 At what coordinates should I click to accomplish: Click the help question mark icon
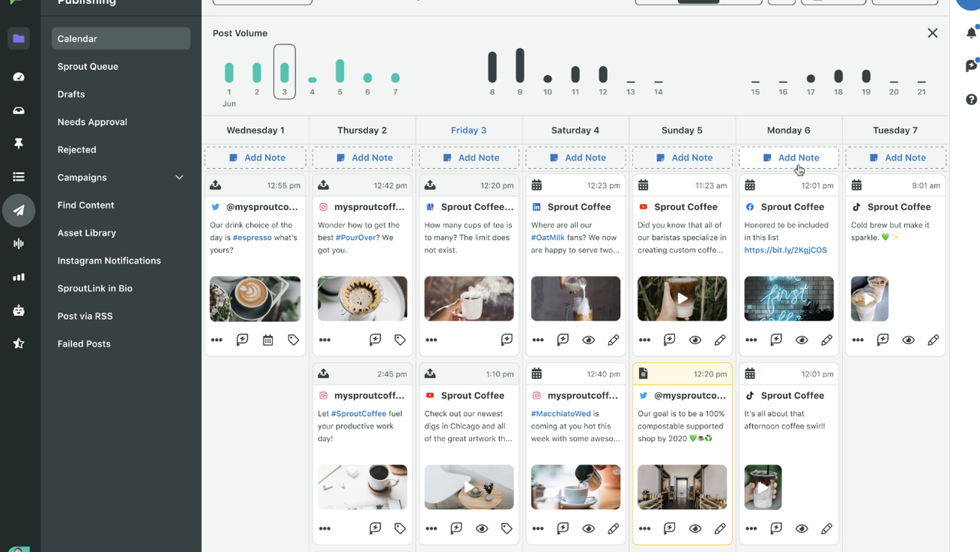point(971,100)
